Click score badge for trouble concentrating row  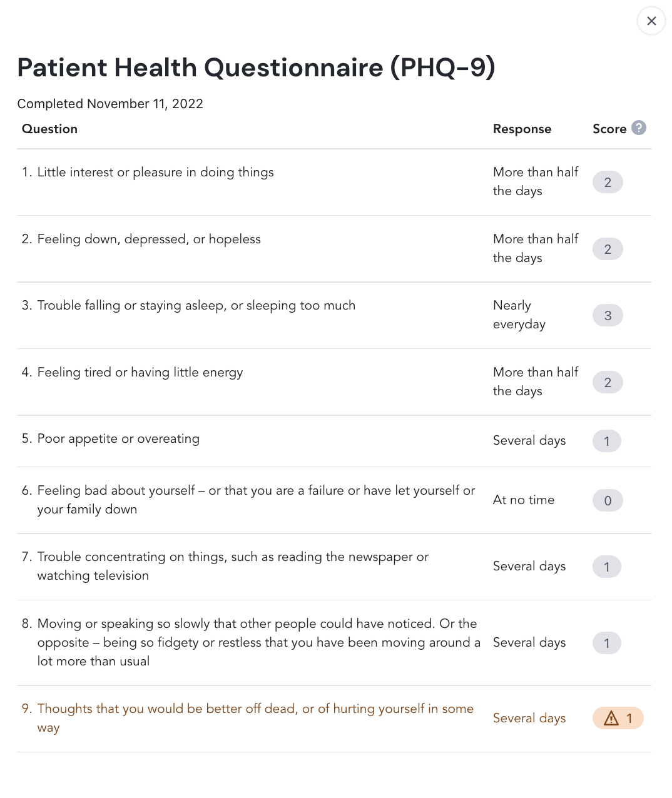606,567
